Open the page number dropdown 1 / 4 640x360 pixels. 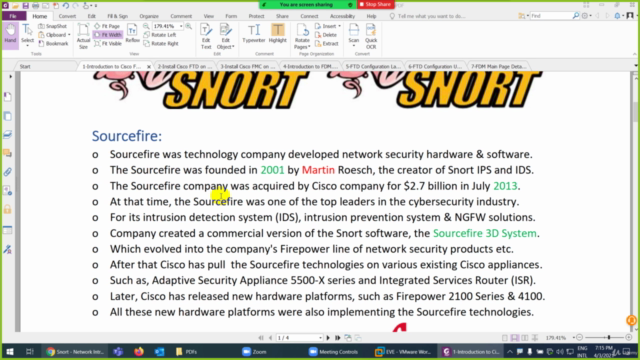coord(320,338)
